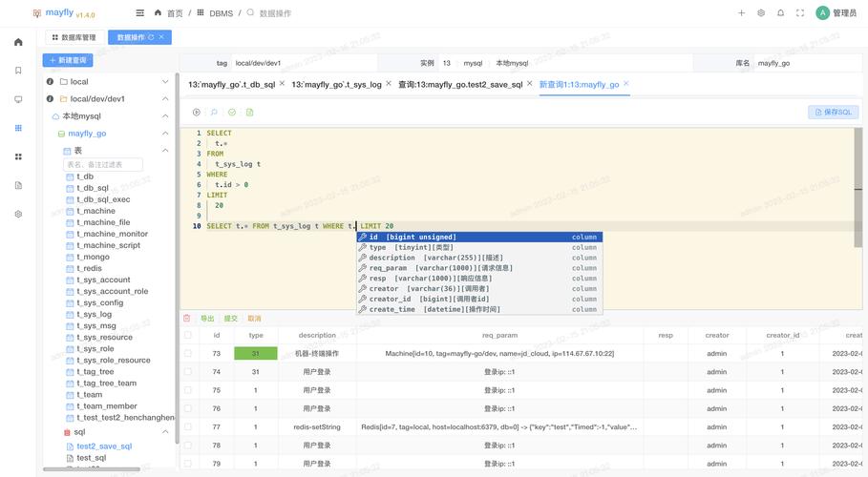Check the checkbox for row id 73
The width and height of the screenshot is (868, 477).
click(188, 353)
